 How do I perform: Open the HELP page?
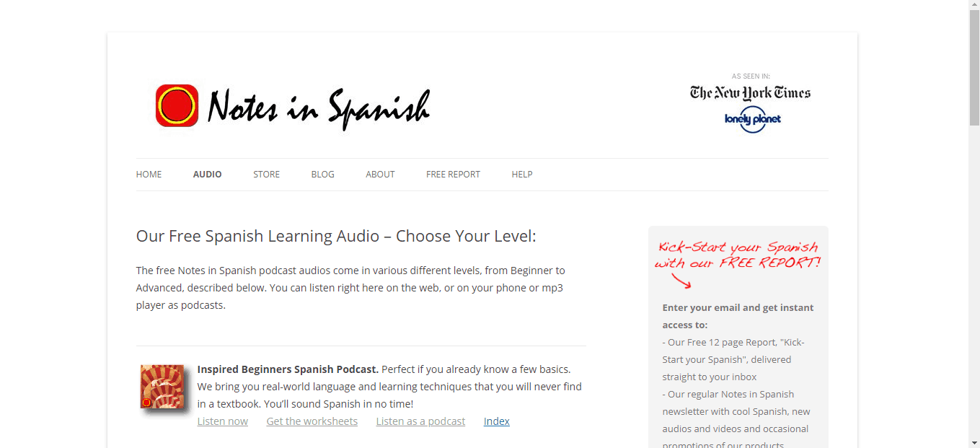tap(522, 174)
